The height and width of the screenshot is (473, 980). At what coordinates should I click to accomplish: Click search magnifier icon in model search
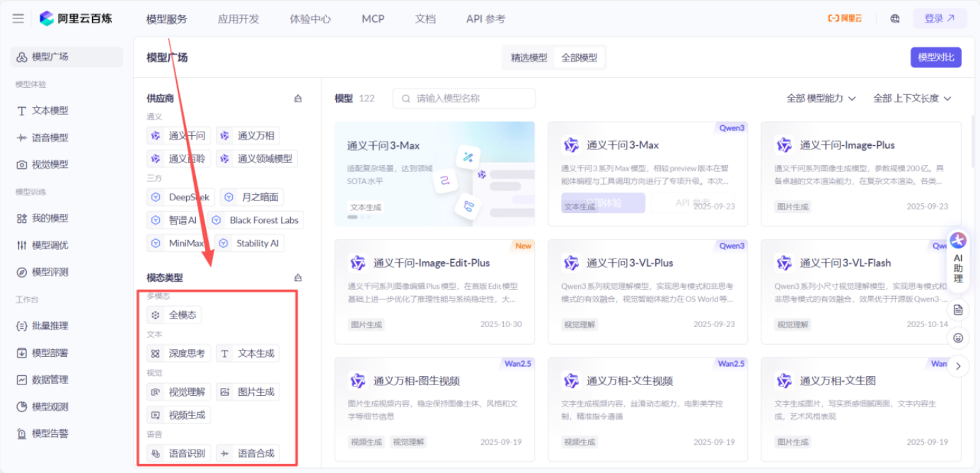(x=406, y=98)
